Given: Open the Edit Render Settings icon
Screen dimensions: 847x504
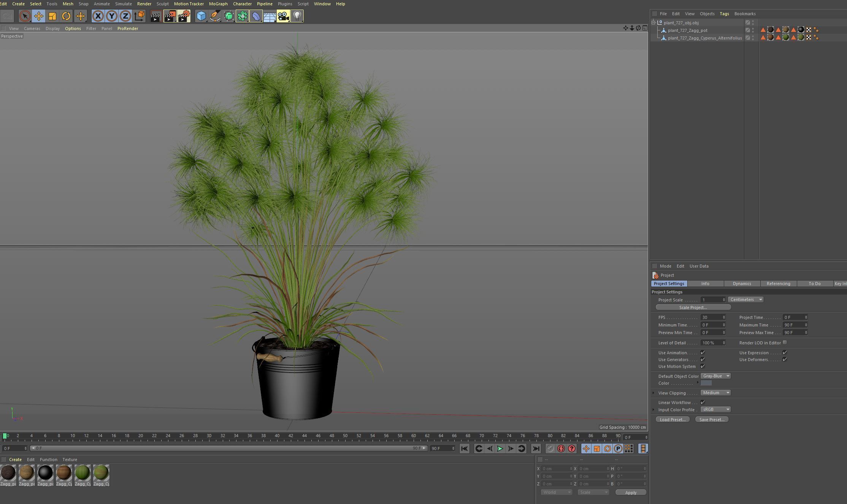Looking at the screenshot, I should pyautogui.click(x=184, y=16).
